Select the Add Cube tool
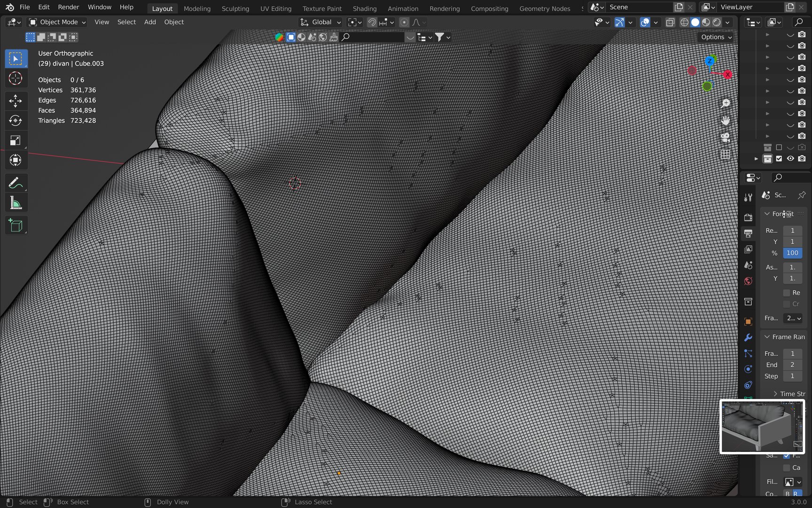Image resolution: width=812 pixels, height=508 pixels. point(16,226)
